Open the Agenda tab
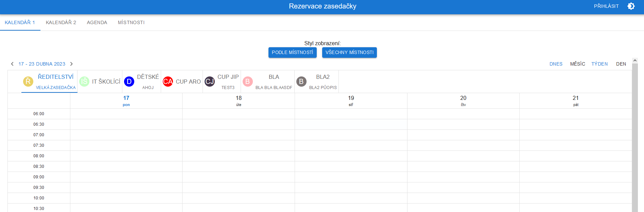The image size is (644, 212). click(x=97, y=22)
